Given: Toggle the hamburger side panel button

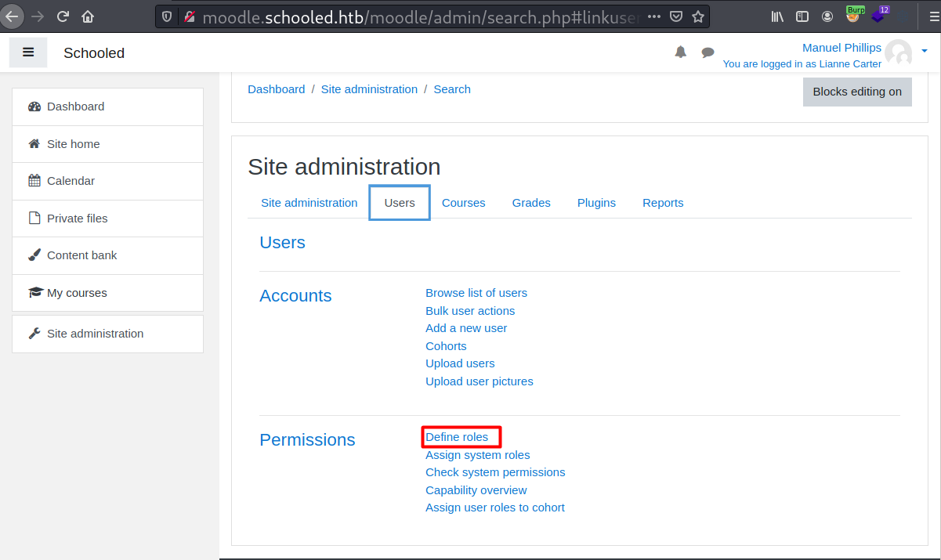Looking at the screenshot, I should tap(28, 52).
